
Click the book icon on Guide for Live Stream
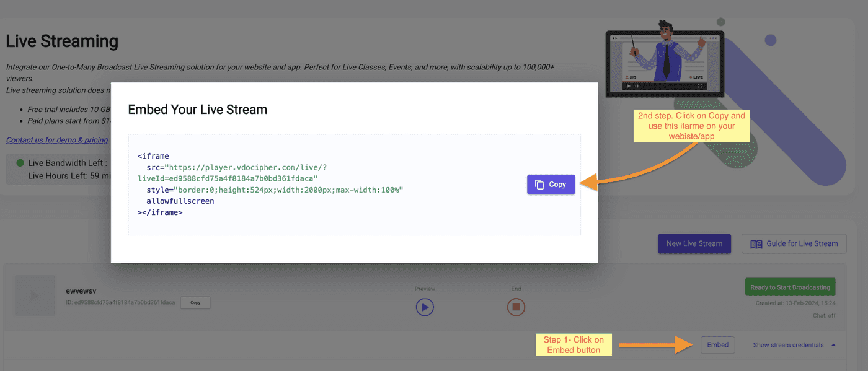756,243
